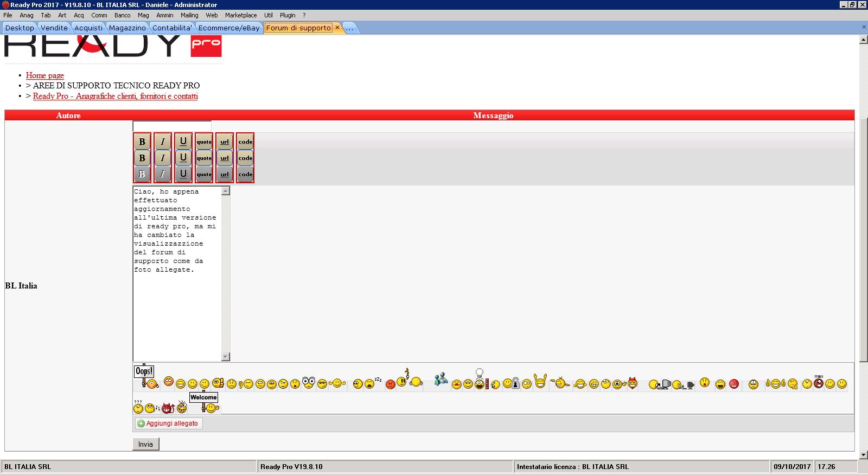Open the Anag menu
The height and width of the screenshot is (475, 868).
(x=27, y=15)
